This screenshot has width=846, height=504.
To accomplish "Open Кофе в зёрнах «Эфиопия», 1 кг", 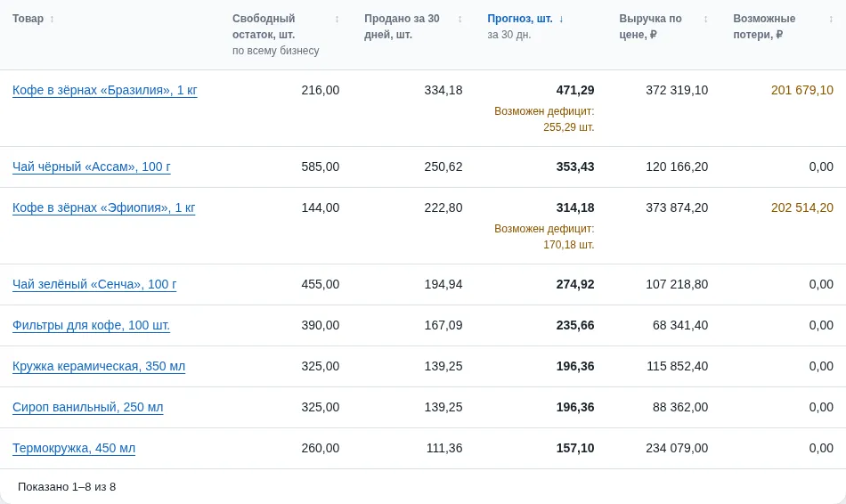I will tap(103, 207).
